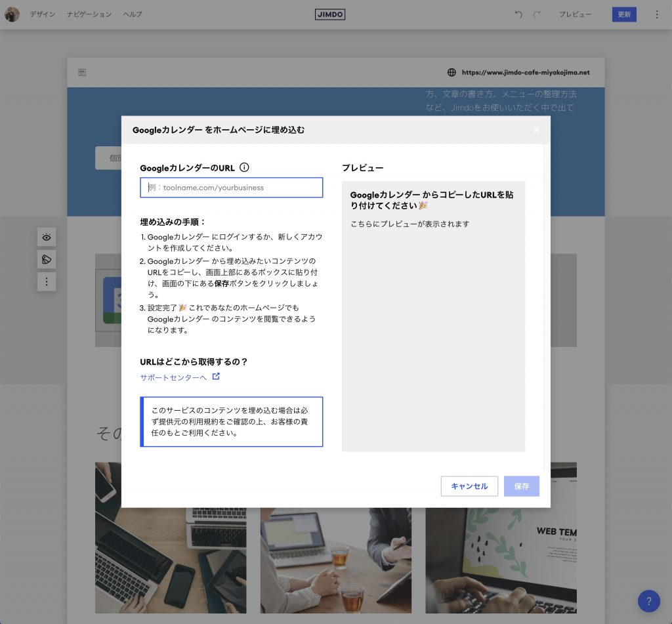Click the small page icon in site header
Viewport: 672px width, 624px height.
[82, 72]
